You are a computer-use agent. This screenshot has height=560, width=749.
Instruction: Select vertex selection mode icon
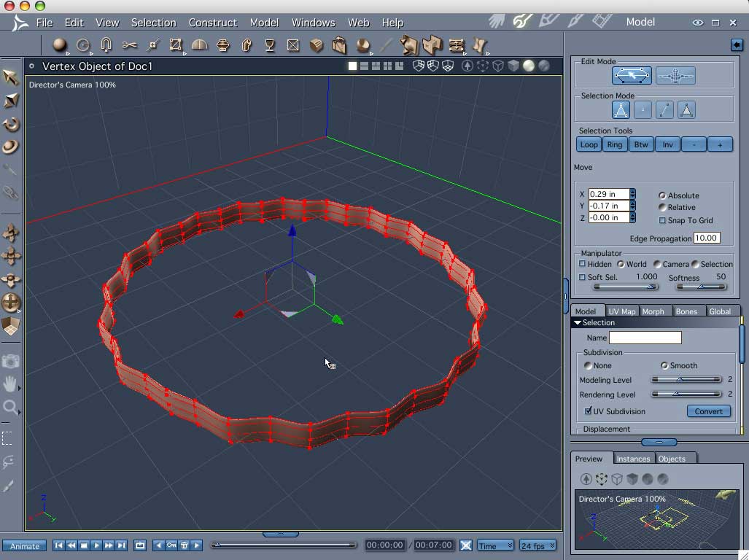click(x=643, y=110)
